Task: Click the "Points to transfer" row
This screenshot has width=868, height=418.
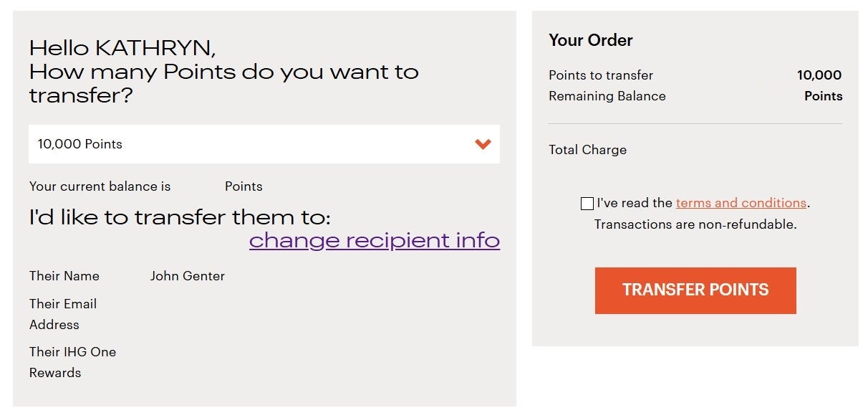Action: point(600,75)
